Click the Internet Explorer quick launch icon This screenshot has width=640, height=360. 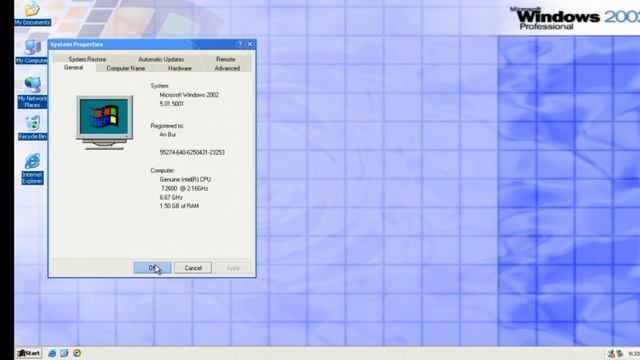point(52,353)
